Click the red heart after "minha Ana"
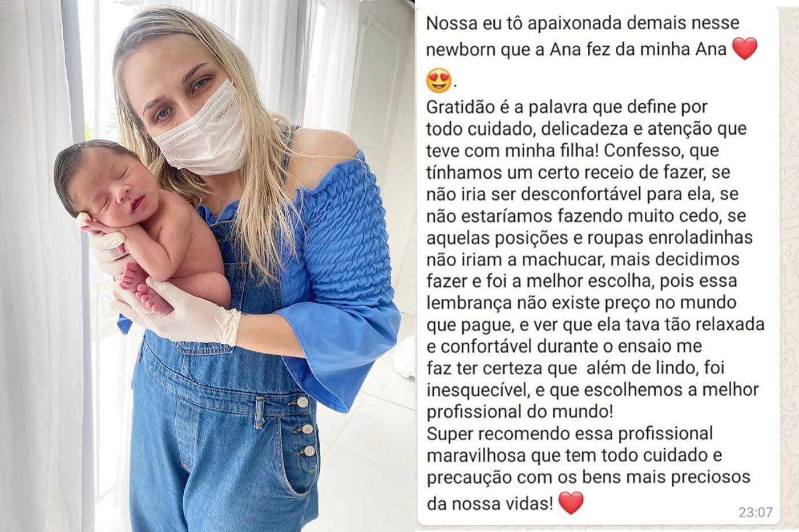Screen dimensions: 799x532 (x=744, y=48)
